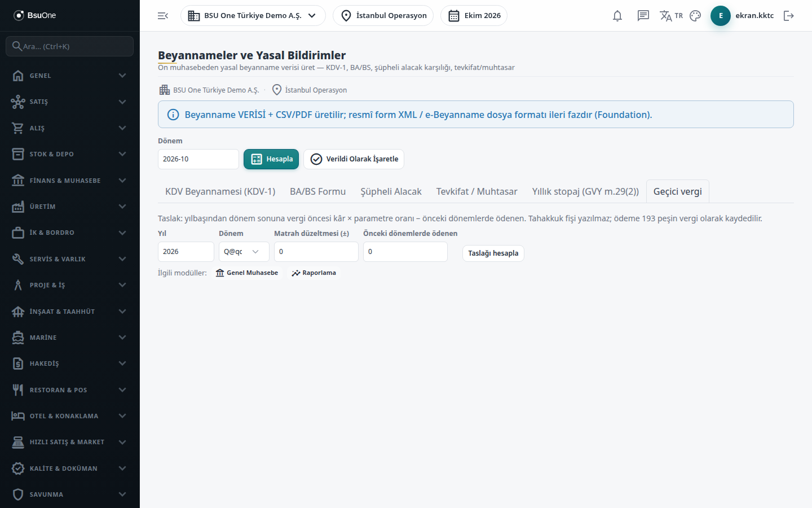Click the Restoran & POS cutlery icon
The width and height of the screenshot is (812, 508).
18,390
